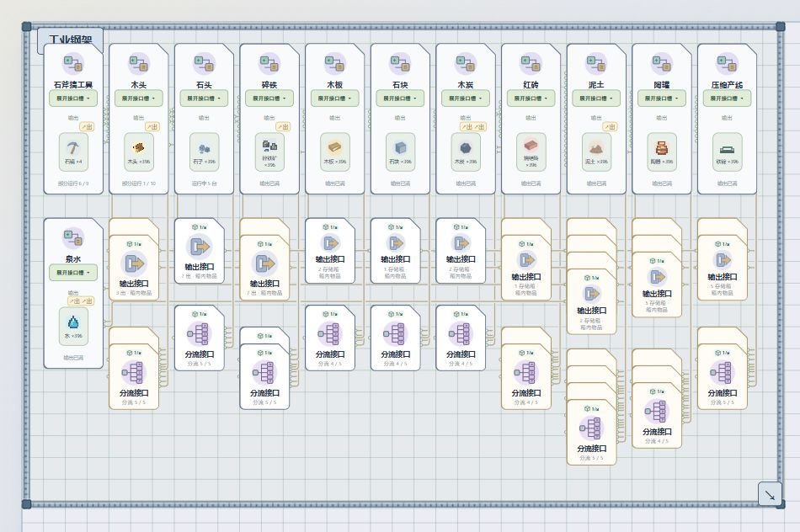Click the 分流接口 splitter icon under the 石块 node
The width and height of the screenshot is (800, 532).
[396, 334]
